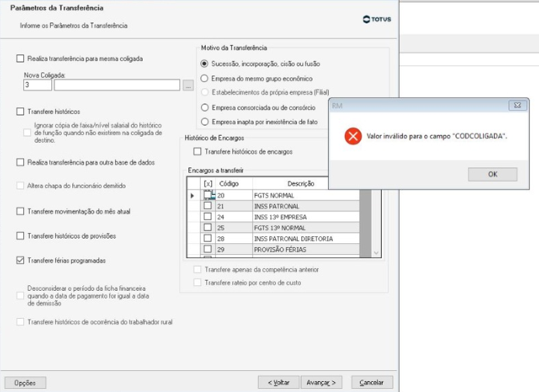539x392 pixels.
Task: Click the Cancelar button
Action: tap(372, 383)
